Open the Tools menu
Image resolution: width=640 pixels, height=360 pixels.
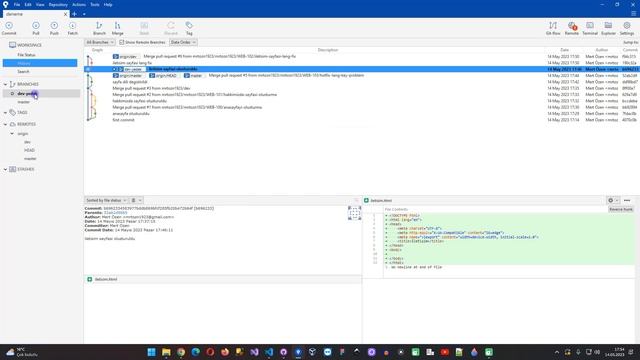pyautogui.click(x=95, y=4)
